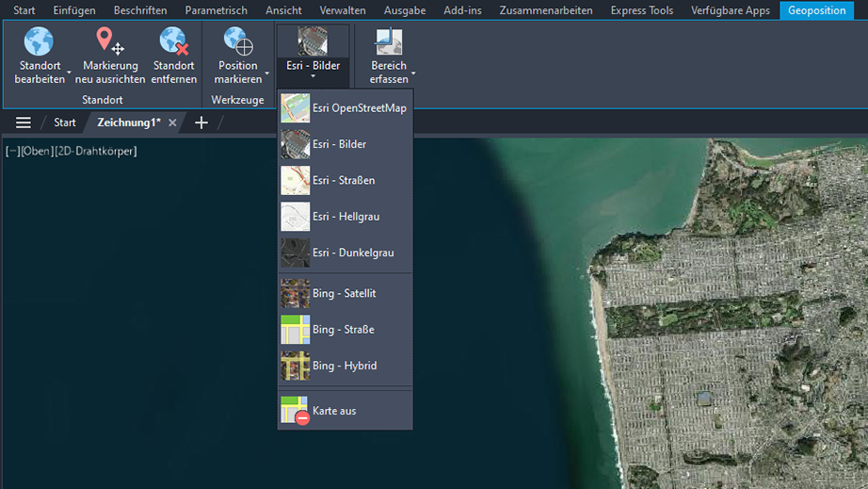Choose the Esri - Dunkelgrau map thumbnail

295,253
